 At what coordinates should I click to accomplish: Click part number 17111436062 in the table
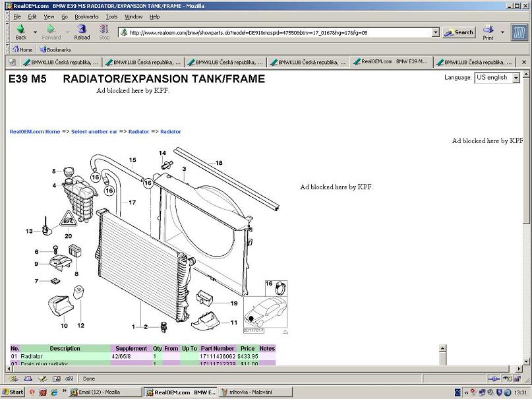[218, 357]
